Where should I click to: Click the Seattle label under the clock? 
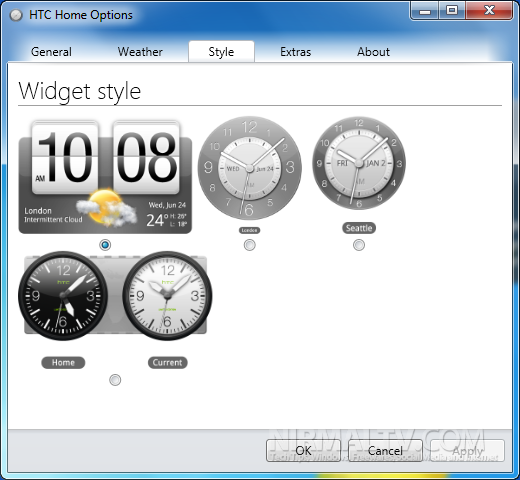coord(359,228)
